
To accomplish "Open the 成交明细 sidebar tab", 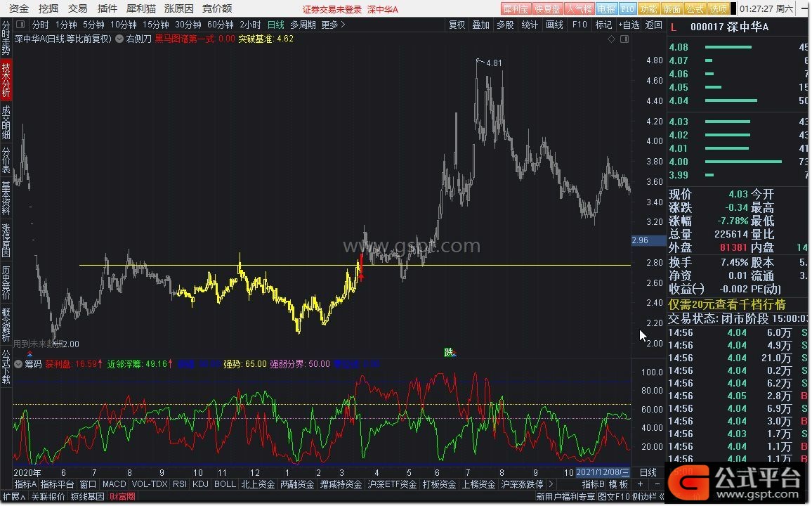I will tap(6, 122).
